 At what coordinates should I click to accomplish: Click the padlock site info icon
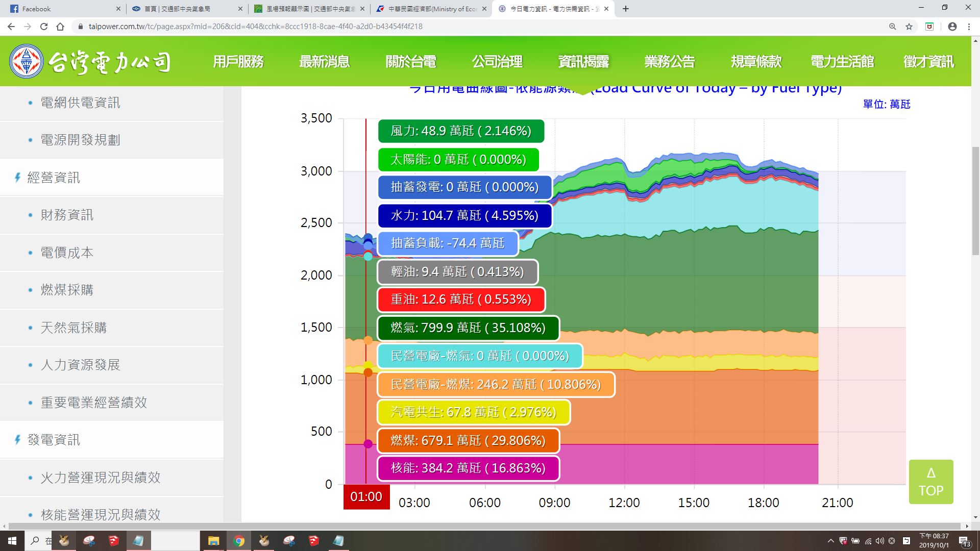pos(80,27)
